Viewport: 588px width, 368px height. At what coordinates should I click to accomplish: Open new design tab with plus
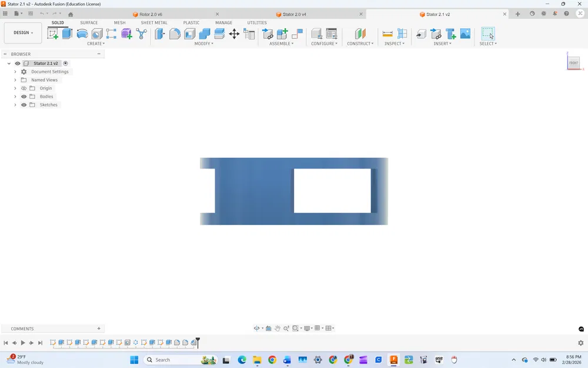[517, 14]
